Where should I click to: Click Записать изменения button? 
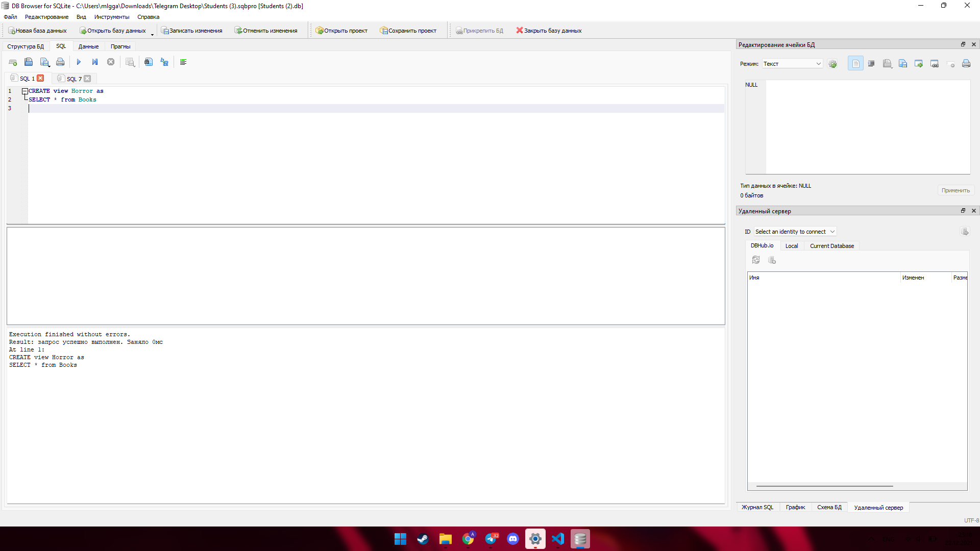(192, 31)
